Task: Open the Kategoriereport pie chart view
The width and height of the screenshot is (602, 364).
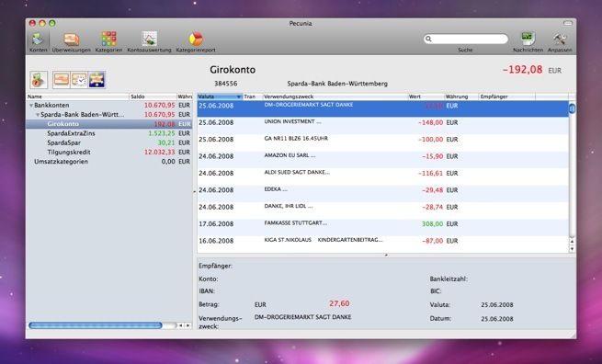Action: (x=196, y=42)
